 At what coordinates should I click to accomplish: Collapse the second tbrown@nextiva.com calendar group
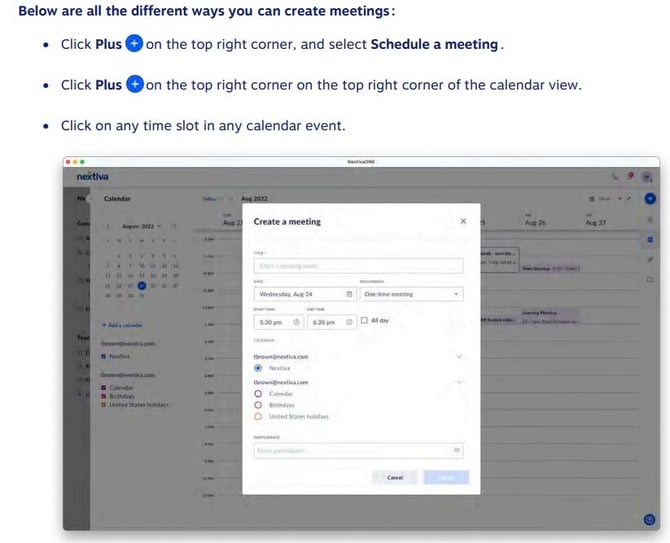(459, 382)
